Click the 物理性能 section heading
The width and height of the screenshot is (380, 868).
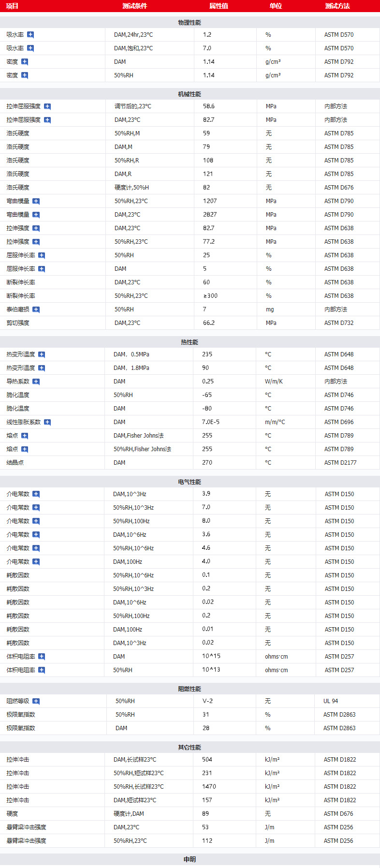pos(190,23)
